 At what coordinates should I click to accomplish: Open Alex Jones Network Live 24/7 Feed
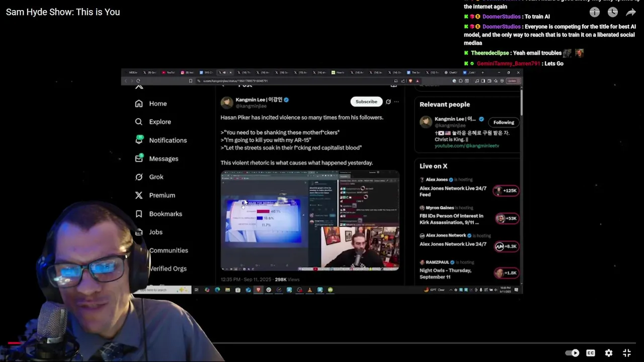tap(453, 191)
